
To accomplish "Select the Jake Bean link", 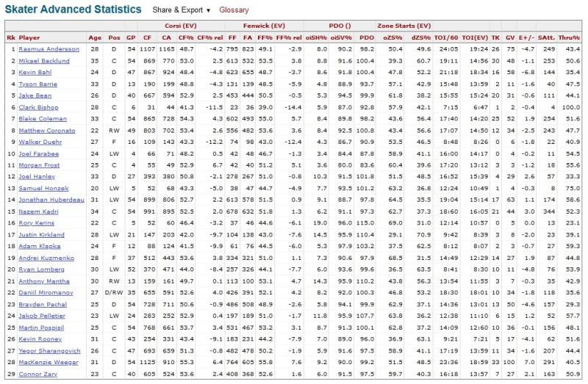I will pyautogui.click(x=35, y=95).
